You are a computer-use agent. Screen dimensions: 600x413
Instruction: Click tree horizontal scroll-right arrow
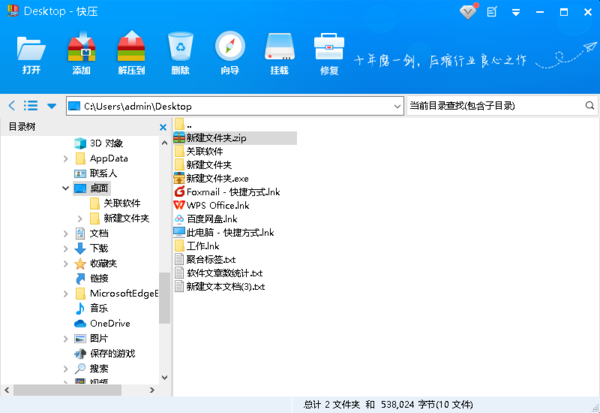(x=152, y=390)
